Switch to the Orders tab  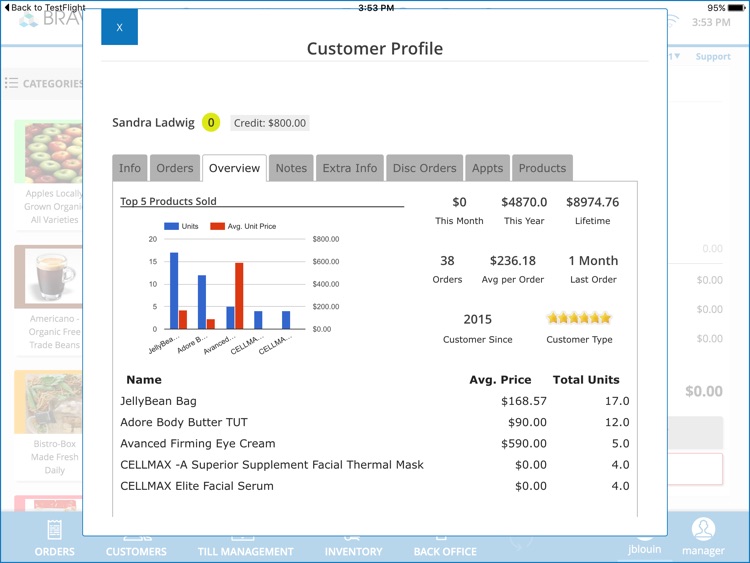pos(175,168)
